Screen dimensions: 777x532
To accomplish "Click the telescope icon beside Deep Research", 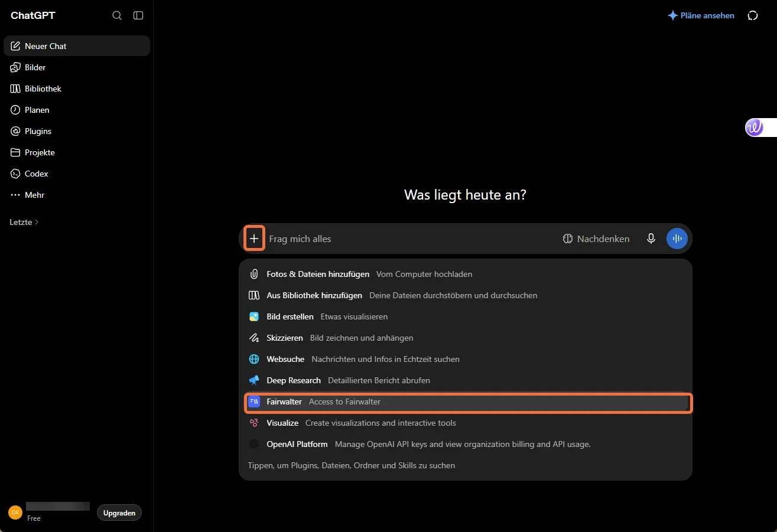I will tap(254, 380).
